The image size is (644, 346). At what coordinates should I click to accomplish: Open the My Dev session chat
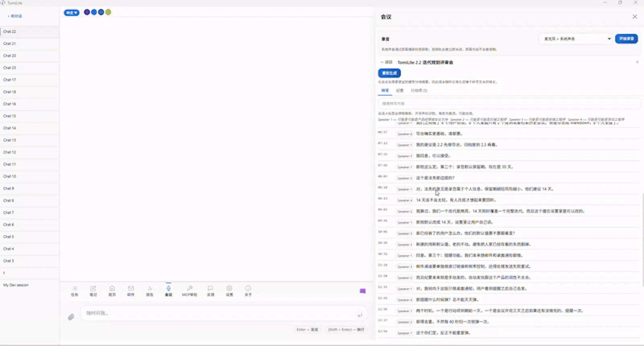tap(30, 285)
